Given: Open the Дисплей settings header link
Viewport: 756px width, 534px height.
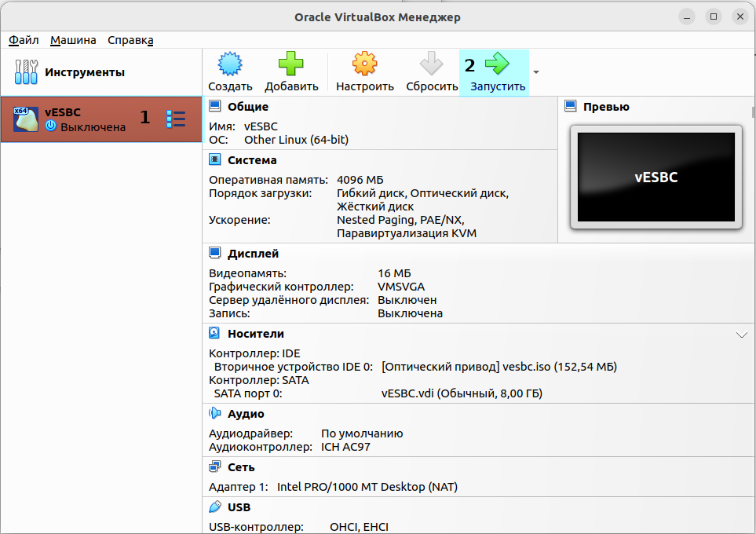Looking at the screenshot, I should (253, 254).
